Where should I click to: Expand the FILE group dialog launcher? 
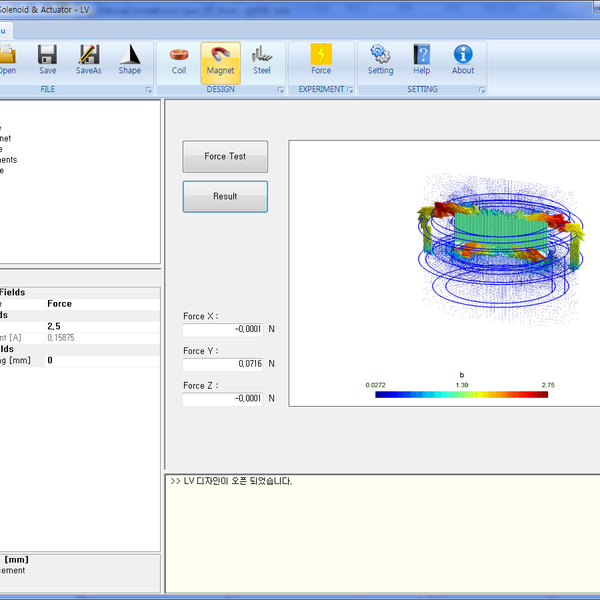click(x=148, y=90)
